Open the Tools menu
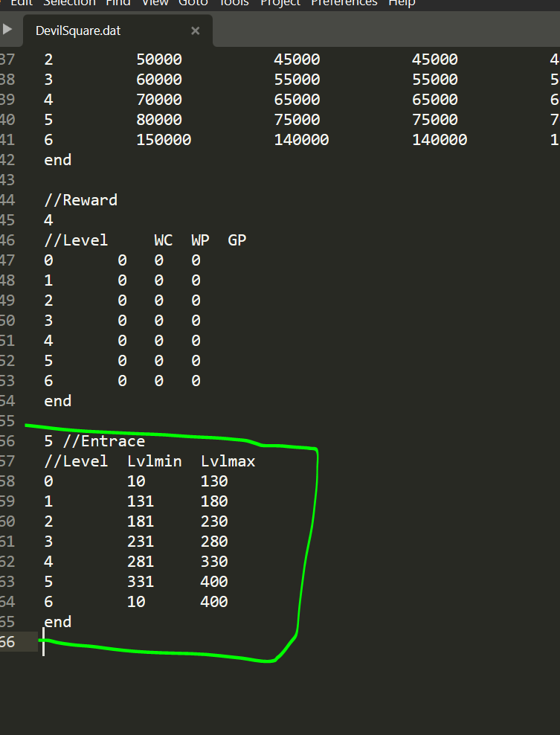The height and width of the screenshot is (735, 560). [234, 3]
